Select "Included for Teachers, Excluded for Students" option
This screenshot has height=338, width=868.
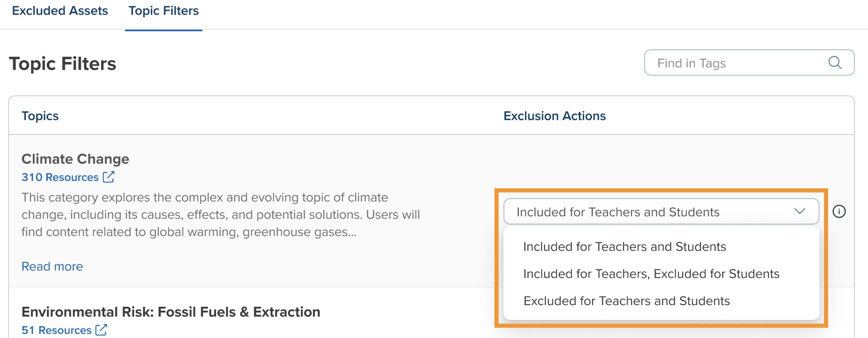click(x=651, y=274)
